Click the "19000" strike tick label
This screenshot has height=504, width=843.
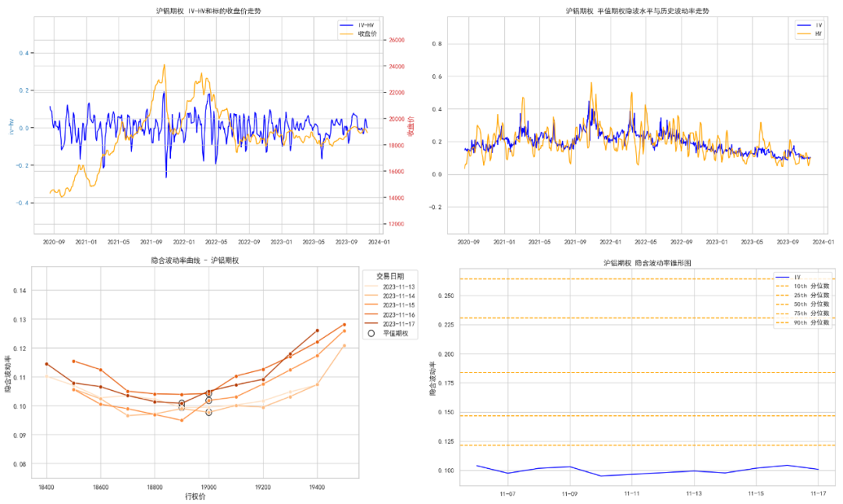[x=208, y=488]
